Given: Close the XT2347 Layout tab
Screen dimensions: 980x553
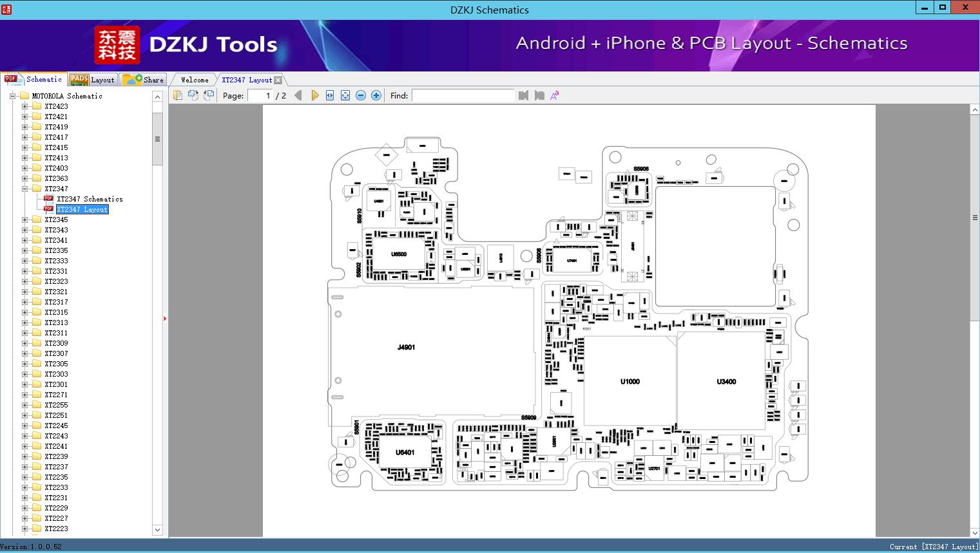Looking at the screenshot, I should click(x=278, y=80).
